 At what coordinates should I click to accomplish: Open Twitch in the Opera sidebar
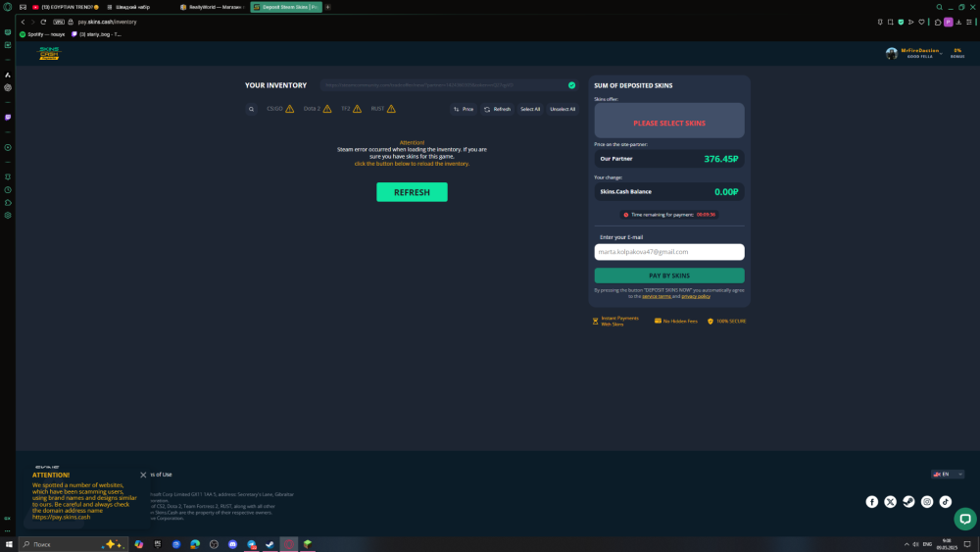8,117
